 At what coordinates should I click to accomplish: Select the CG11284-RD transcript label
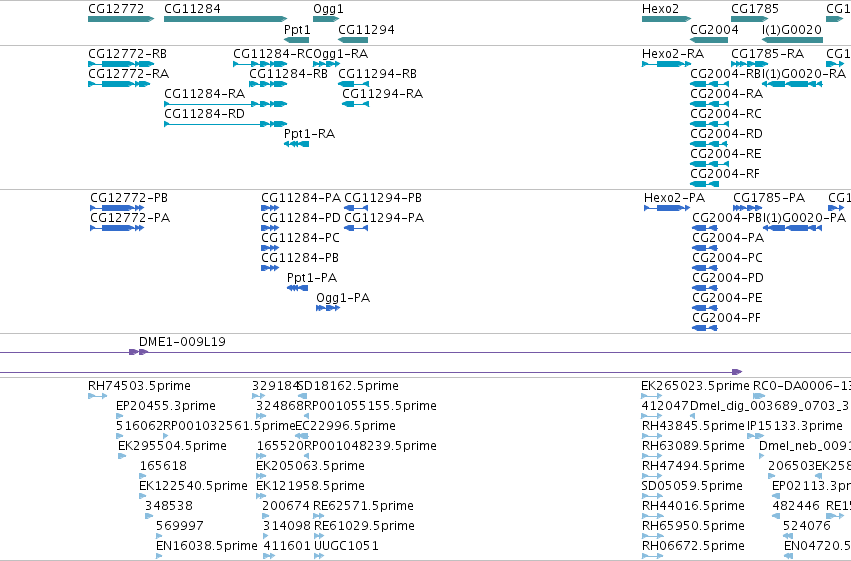click(x=204, y=114)
